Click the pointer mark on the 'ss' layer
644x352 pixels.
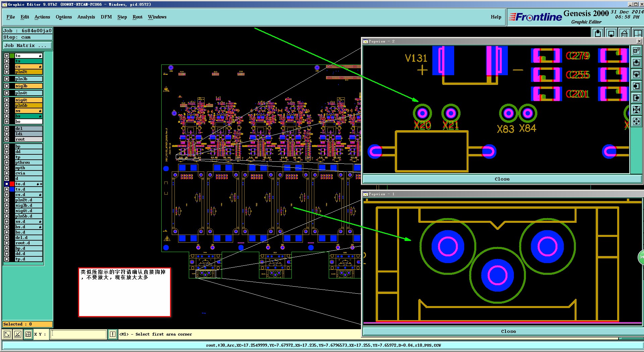coord(40,111)
